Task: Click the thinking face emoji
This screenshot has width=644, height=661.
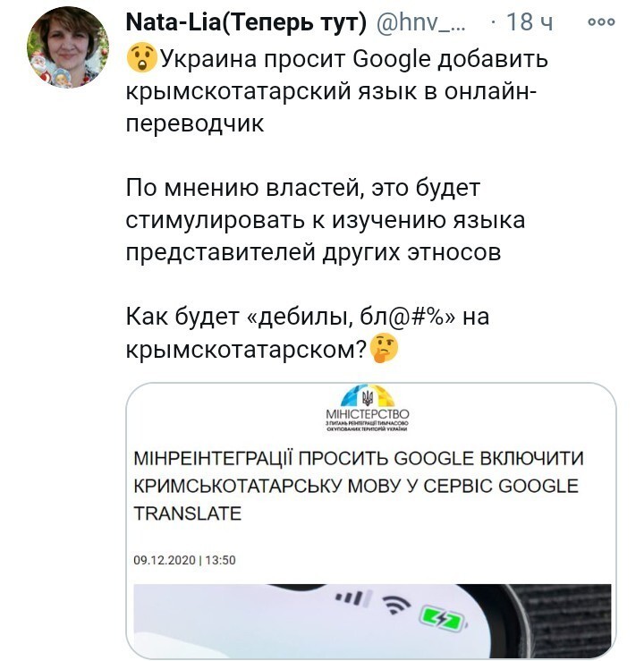Action: tap(384, 348)
